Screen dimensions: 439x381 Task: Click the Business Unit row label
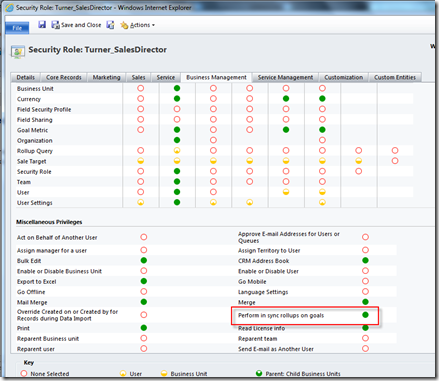tap(35, 89)
